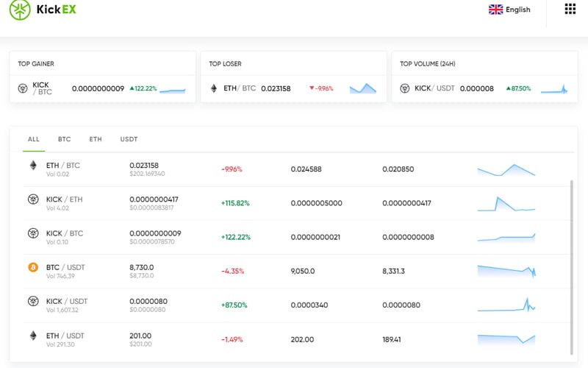Click KICK icon in KICK / ETH row
This screenshot has width=588, height=368.
tap(33, 199)
